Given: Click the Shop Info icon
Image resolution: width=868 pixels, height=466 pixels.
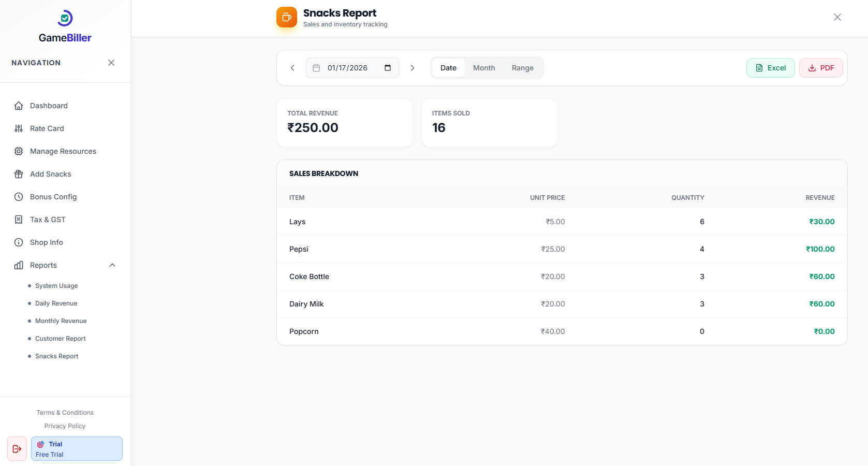Looking at the screenshot, I should tap(19, 242).
